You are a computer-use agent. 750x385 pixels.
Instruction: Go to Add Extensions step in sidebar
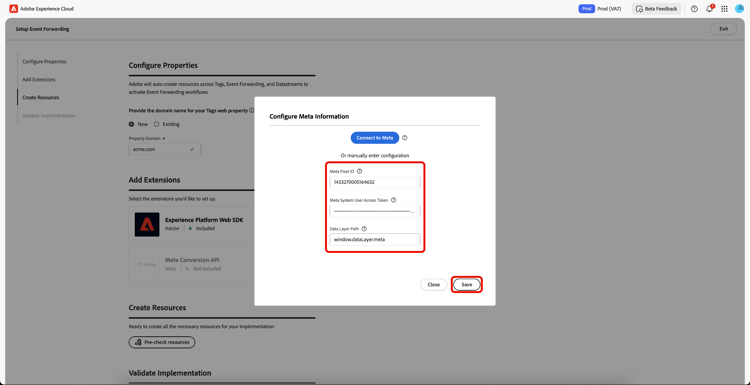(x=39, y=79)
